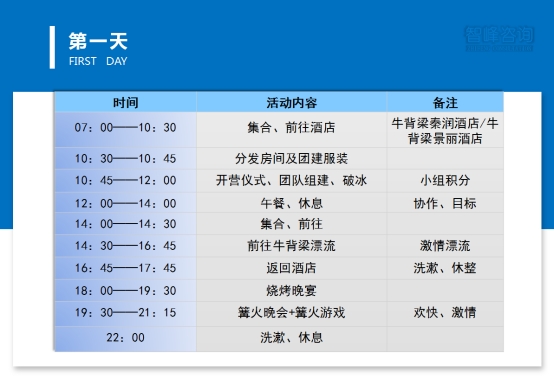The width and height of the screenshot is (554, 379).
Task: Select the 前往牛背梁漂流 cell
Action: pyautogui.click(x=291, y=246)
